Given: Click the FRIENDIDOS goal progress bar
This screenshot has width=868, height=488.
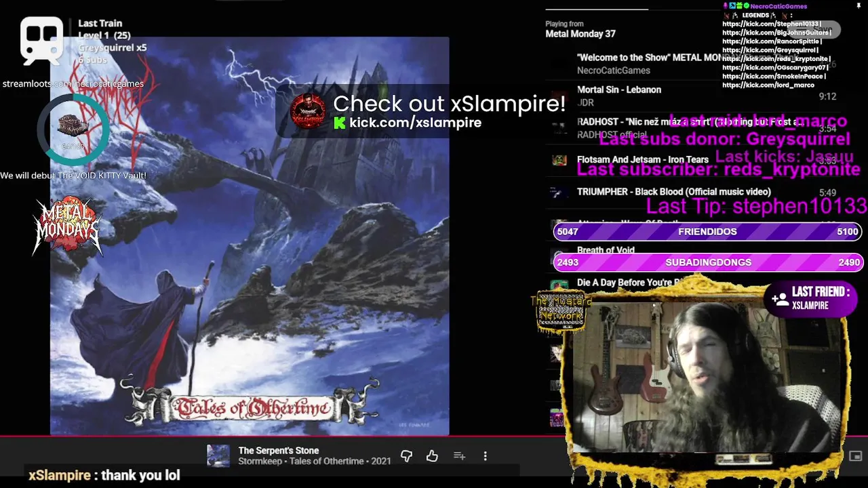Looking at the screenshot, I should (707, 231).
